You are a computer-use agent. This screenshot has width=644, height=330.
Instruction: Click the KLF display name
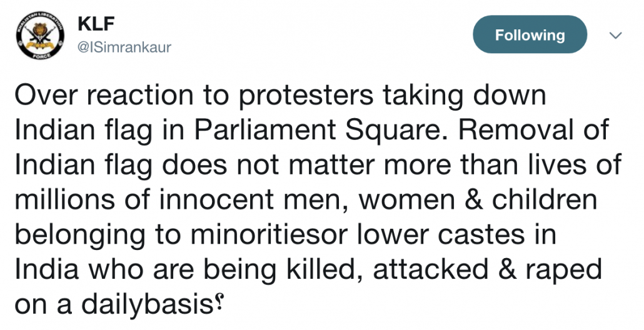click(96, 24)
